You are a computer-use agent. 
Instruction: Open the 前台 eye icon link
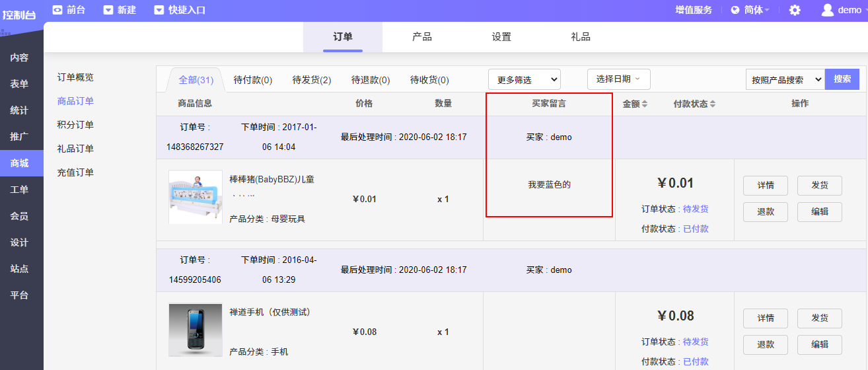[x=57, y=10]
